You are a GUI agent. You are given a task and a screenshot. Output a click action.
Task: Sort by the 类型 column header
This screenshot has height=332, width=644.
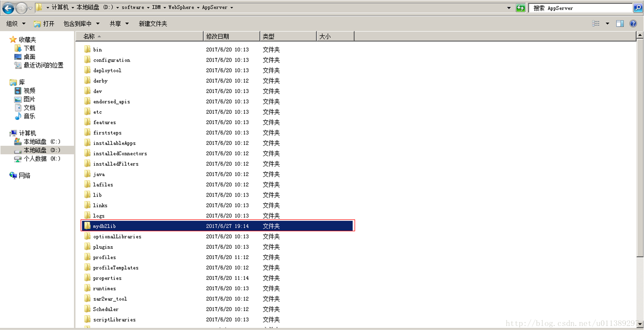[288, 37]
